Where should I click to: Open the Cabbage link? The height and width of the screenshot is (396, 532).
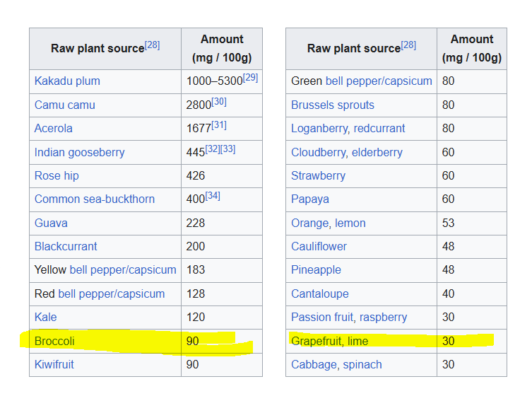(x=314, y=364)
